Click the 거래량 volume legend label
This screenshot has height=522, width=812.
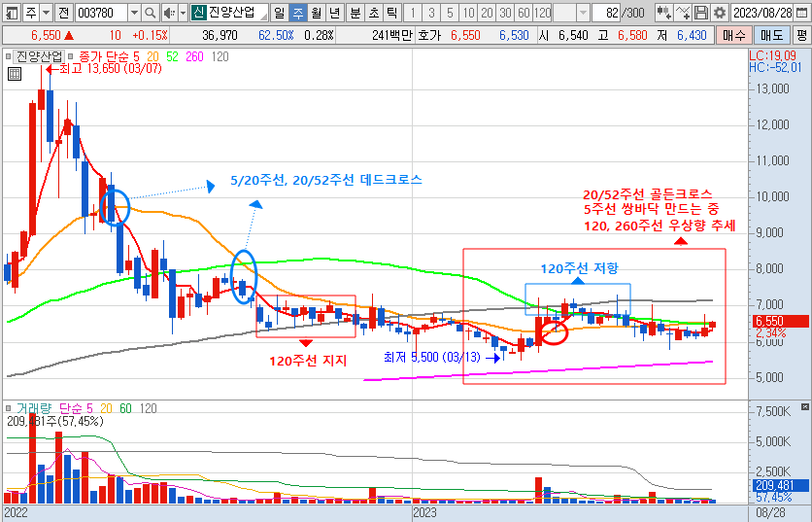(x=34, y=408)
